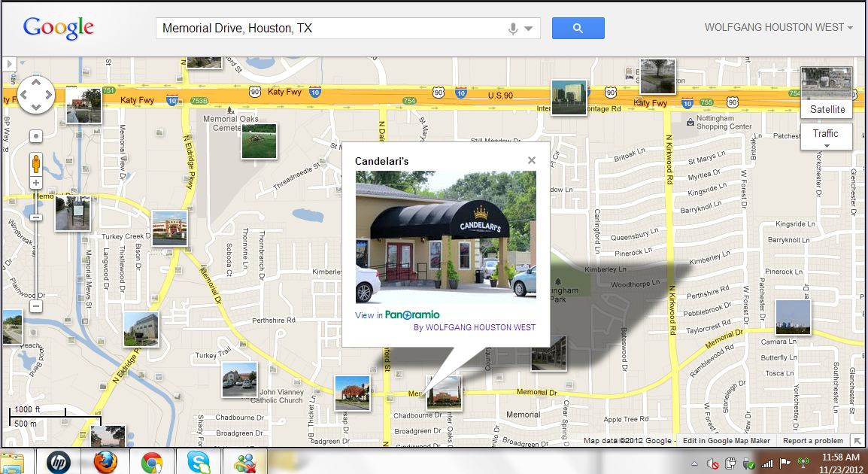Open the grass photo near Memorial Oaks Cemetery
Viewport: 868px width, 474px height.
[x=259, y=141]
